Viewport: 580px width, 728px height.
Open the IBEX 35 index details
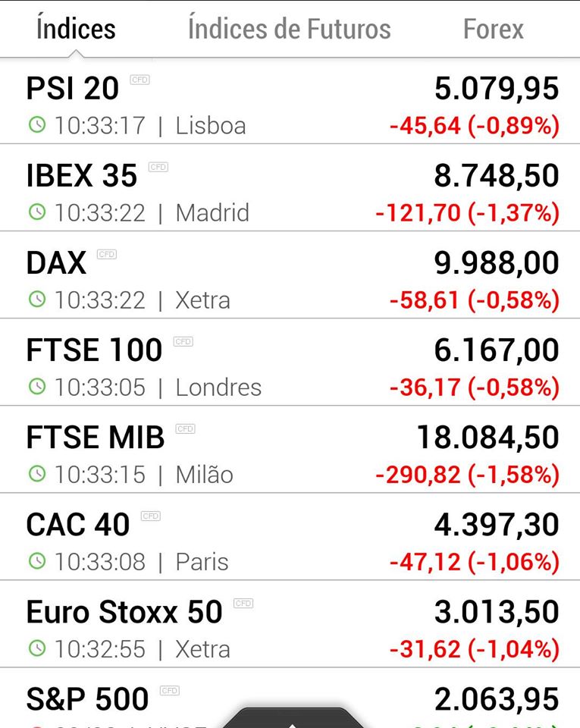[290, 187]
